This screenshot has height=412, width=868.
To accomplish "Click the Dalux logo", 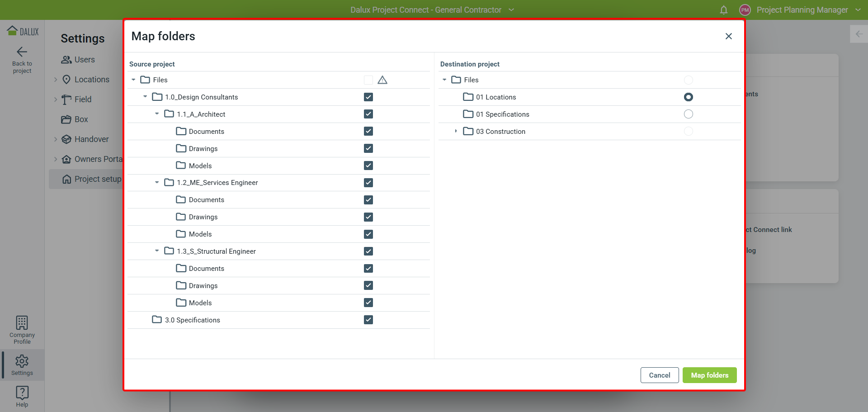I will [23, 31].
